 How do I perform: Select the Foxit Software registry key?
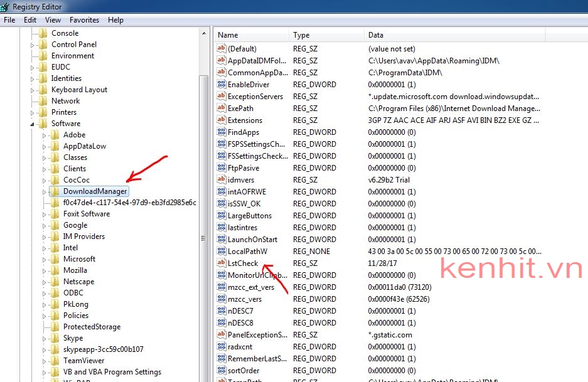tap(86, 214)
